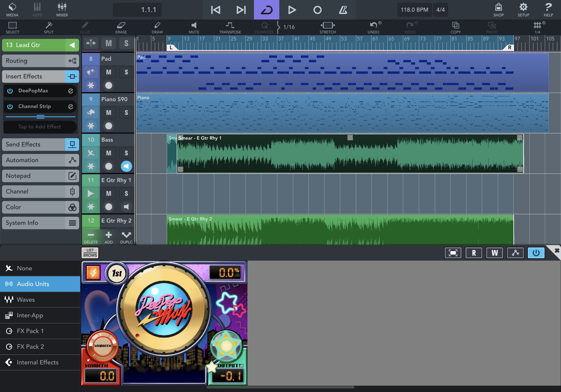Duplicate the selected track
The image size is (561, 392).
click(x=126, y=237)
